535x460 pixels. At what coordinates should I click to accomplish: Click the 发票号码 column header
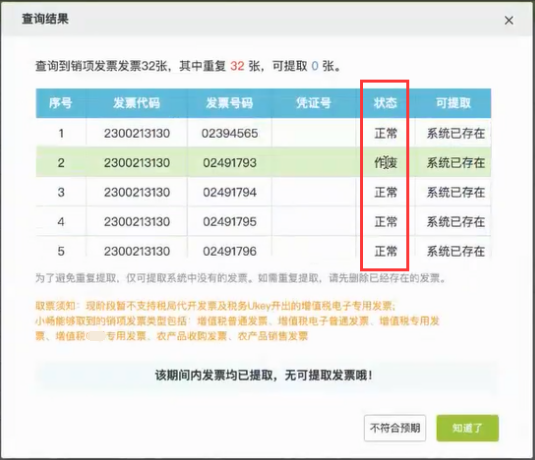229,103
